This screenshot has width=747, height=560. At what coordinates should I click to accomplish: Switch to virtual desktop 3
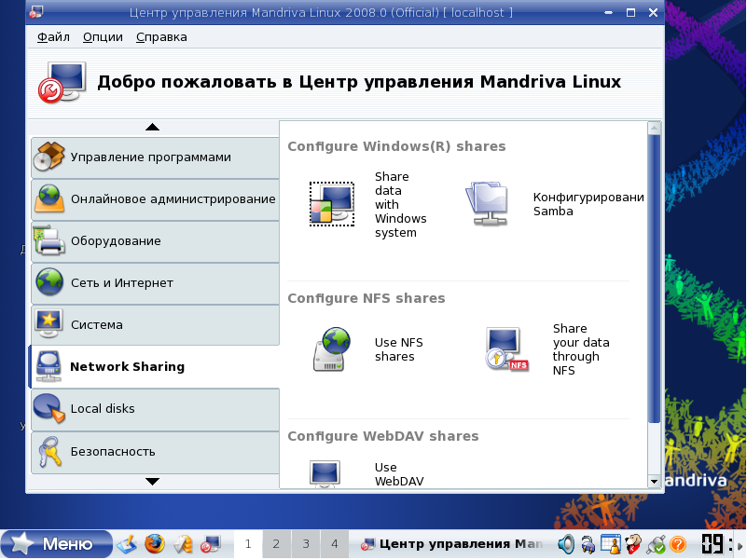pos(305,544)
